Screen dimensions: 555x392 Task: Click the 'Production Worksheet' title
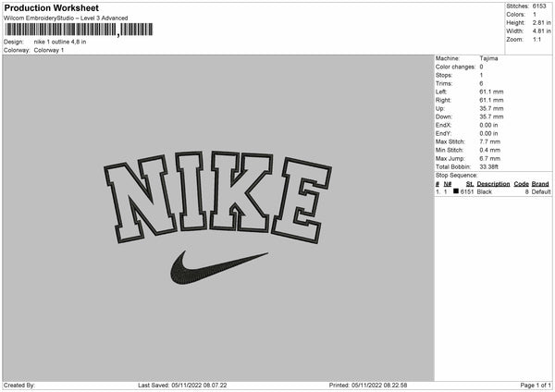point(51,7)
